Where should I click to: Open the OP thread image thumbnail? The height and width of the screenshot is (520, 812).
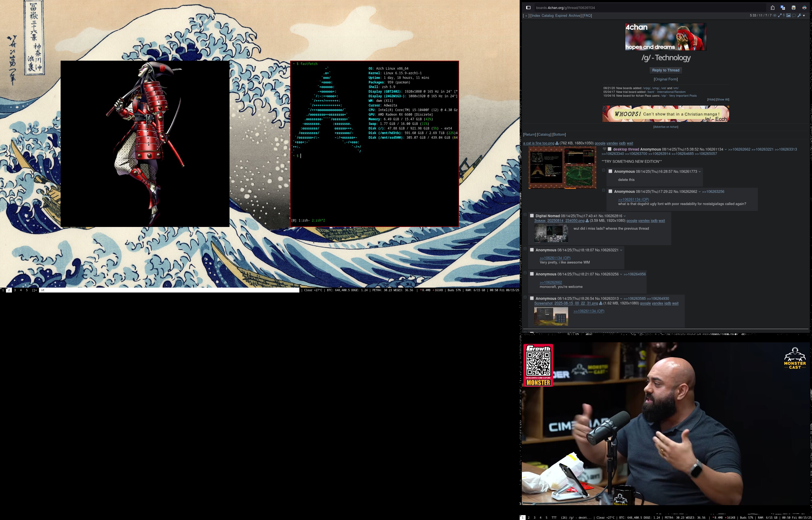[562, 167]
